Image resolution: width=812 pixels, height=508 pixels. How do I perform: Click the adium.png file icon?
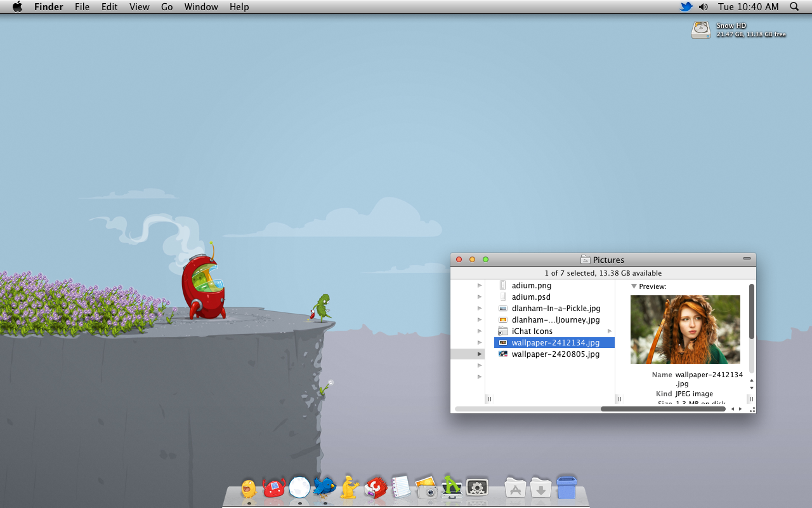coord(503,286)
